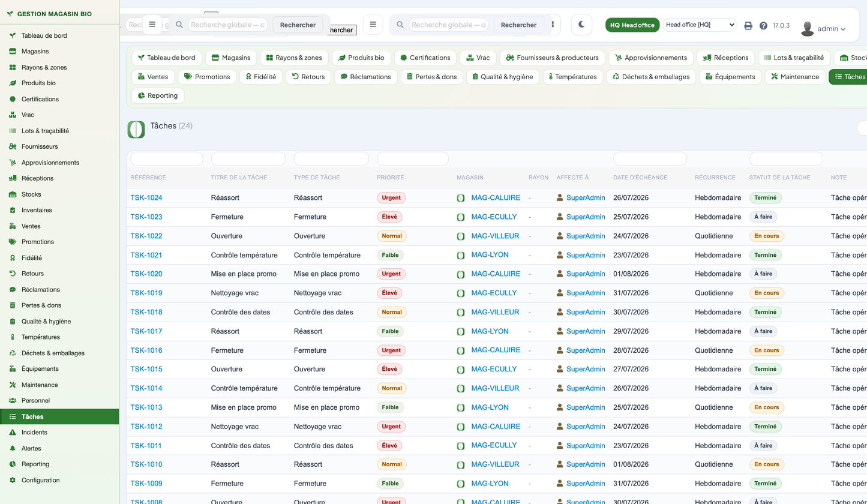Click the Urgent badge in the TSK-1020 row
This screenshot has height=504, width=867.
391,274
